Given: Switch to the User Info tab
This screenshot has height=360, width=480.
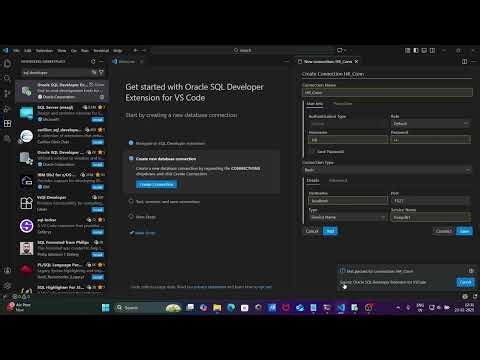Looking at the screenshot, I should point(315,104).
